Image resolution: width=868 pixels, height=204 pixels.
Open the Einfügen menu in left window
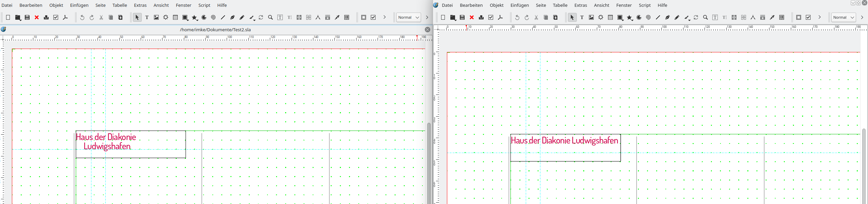point(79,5)
